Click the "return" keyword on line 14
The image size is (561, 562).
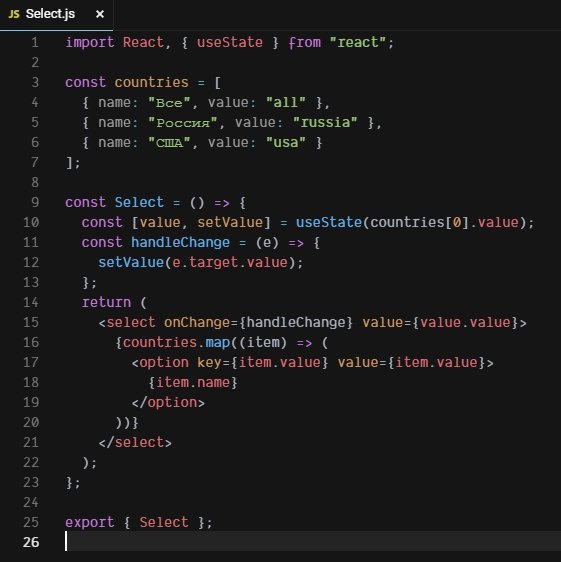click(x=106, y=303)
